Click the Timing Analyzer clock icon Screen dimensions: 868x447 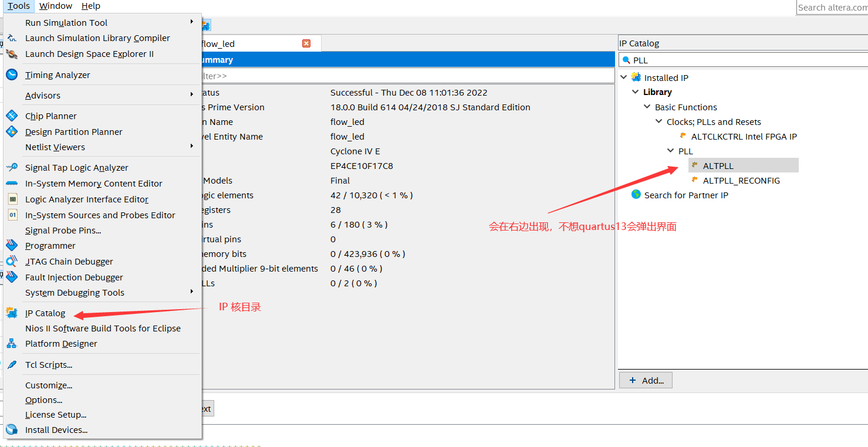(12, 75)
